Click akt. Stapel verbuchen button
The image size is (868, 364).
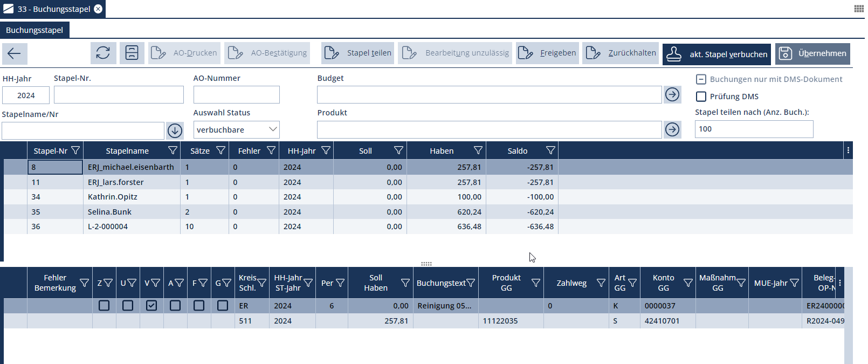pos(717,54)
